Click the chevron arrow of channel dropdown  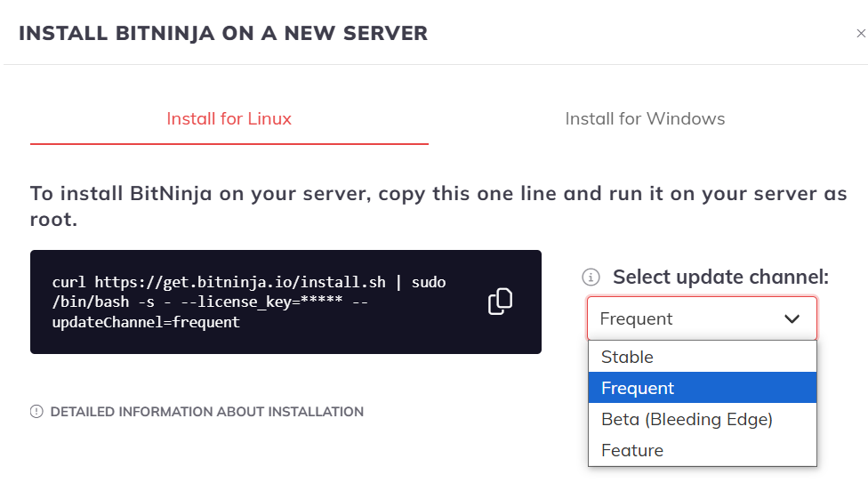pyautogui.click(x=792, y=318)
